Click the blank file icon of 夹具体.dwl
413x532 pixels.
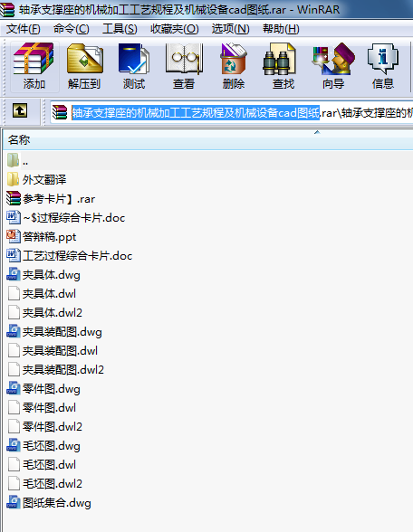(x=14, y=293)
